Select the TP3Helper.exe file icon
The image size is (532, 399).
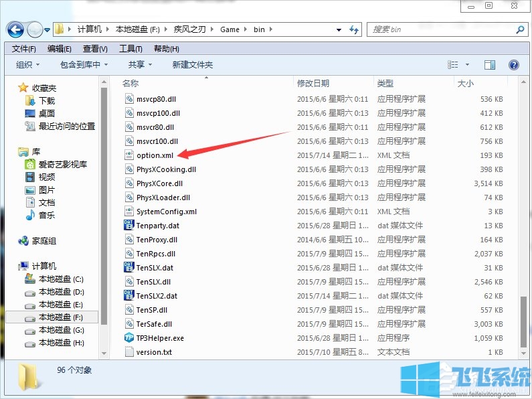(x=129, y=338)
